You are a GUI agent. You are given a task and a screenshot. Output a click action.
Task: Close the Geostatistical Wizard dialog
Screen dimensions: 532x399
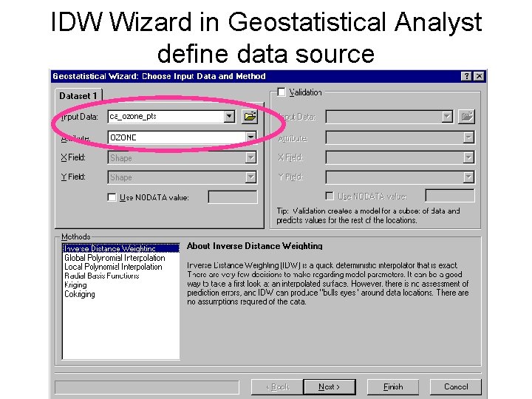pos(479,76)
